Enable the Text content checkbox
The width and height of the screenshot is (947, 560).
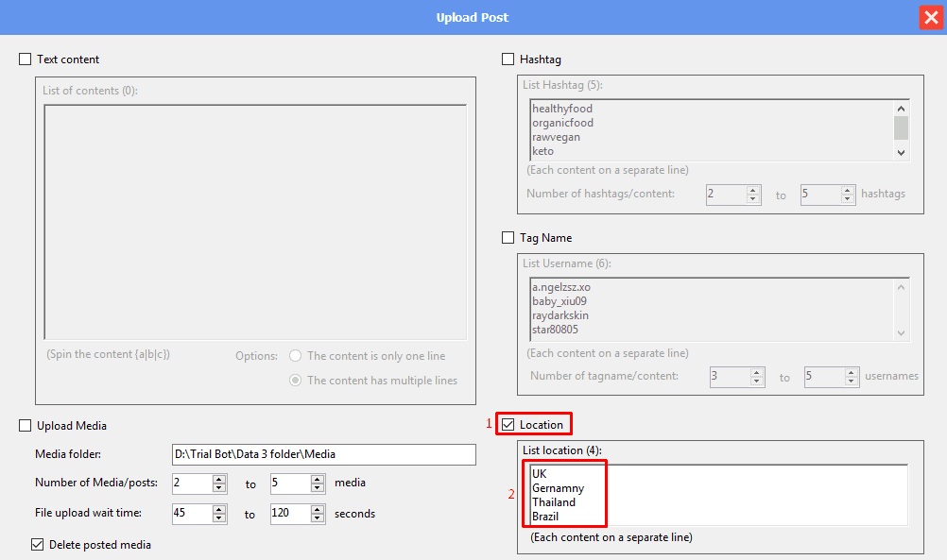(26, 59)
